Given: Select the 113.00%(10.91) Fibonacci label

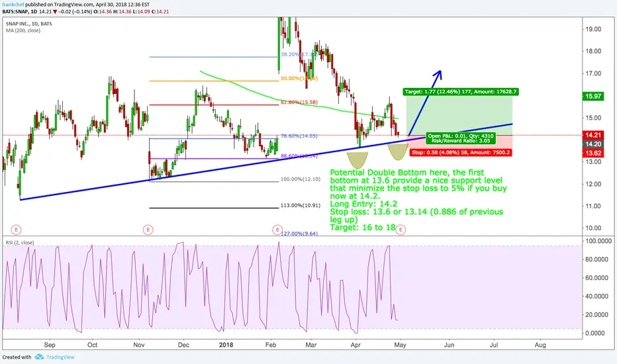Looking at the screenshot, I should 301,205.
